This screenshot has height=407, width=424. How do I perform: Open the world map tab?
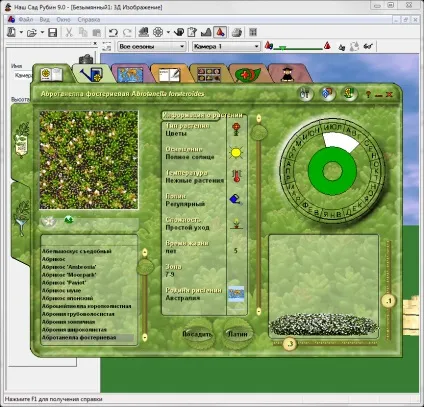click(x=130, y=74)
